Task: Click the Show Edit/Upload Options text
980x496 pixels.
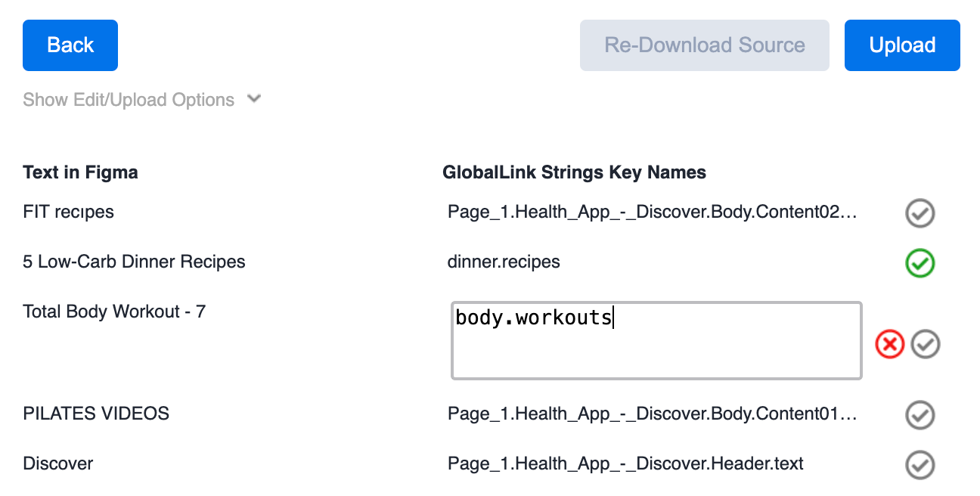Action: click(129, 100)
